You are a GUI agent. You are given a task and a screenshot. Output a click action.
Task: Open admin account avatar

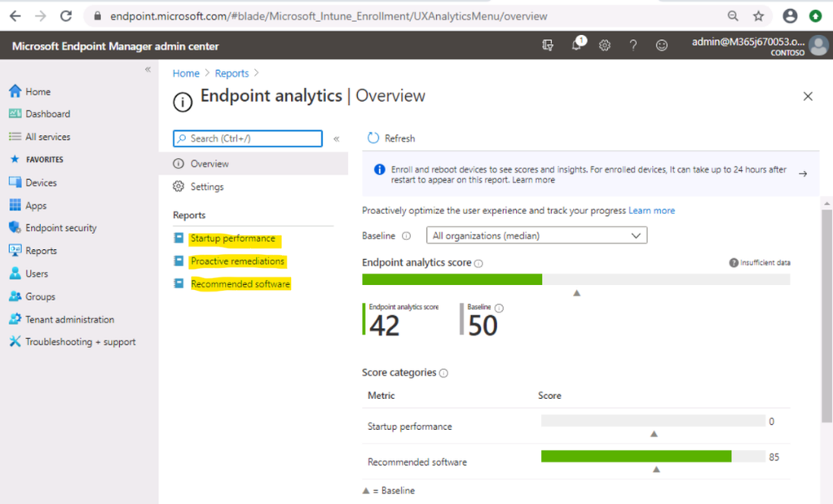(818, 45)
